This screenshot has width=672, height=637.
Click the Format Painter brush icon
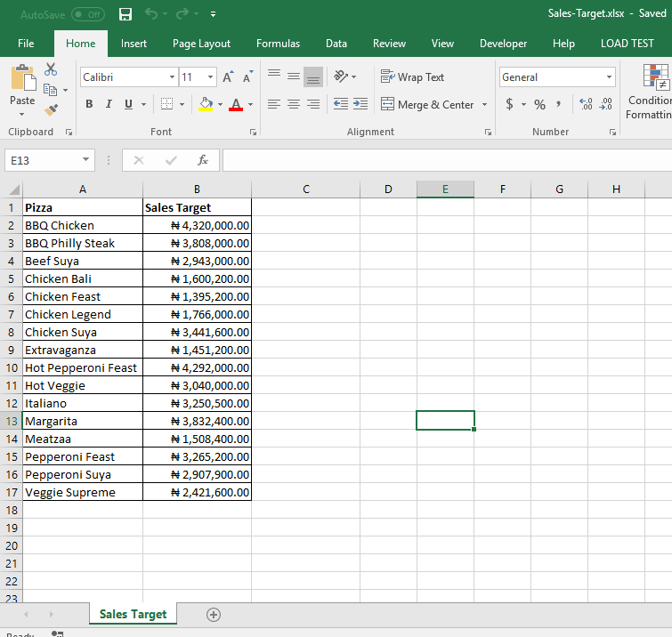(51, 110)
